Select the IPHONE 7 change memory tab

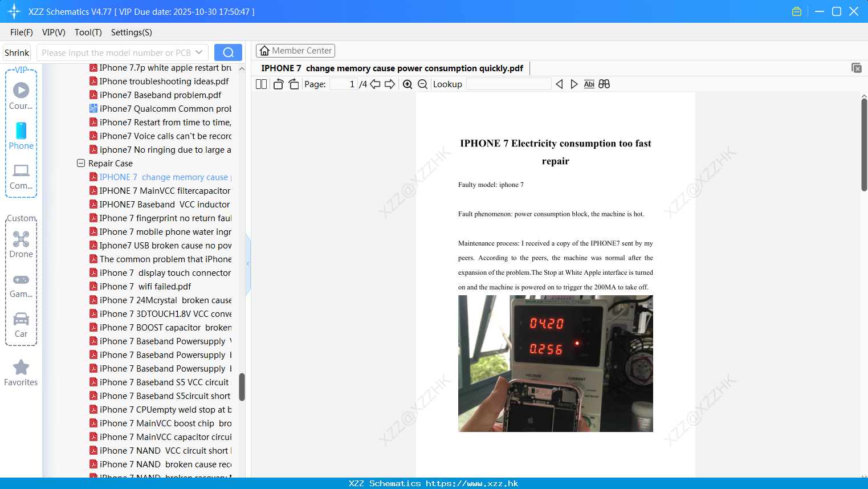pos(392,68)
